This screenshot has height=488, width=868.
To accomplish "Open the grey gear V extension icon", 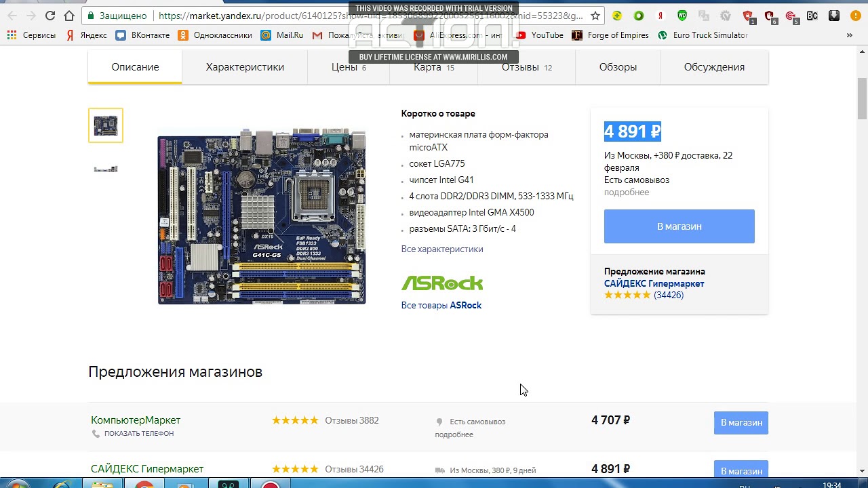I will [x=726, y=16].
